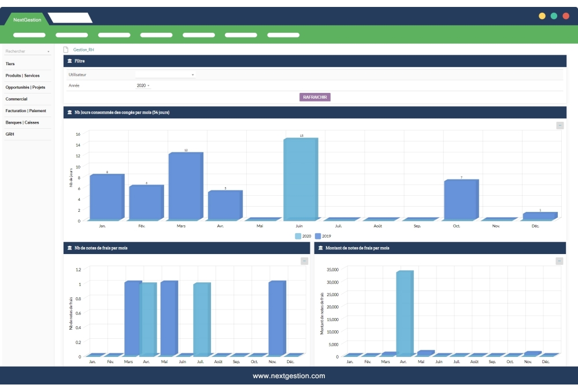Click the bank icon on the congés chart header
The image size is (578, 392).
click(68, 112)
